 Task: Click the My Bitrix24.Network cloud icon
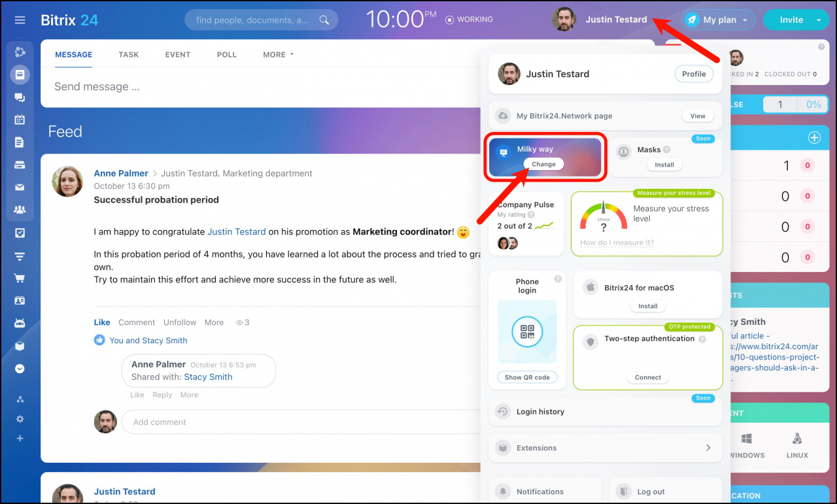(x=503, y=116)
